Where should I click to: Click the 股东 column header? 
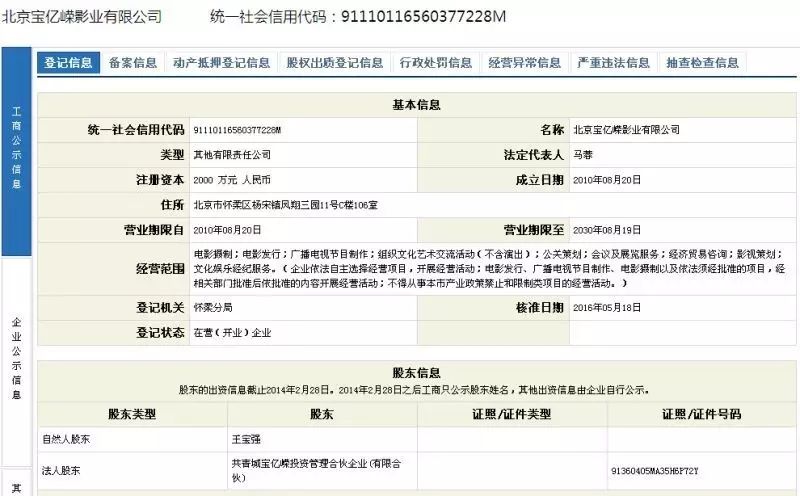(322, 414)
